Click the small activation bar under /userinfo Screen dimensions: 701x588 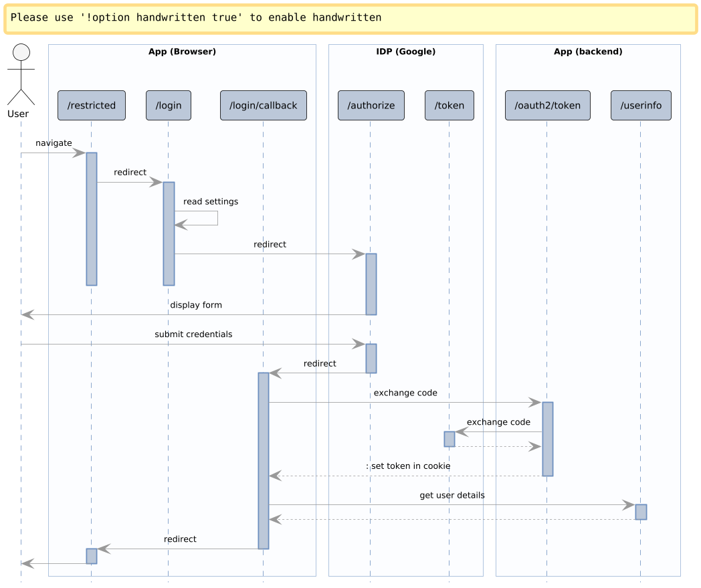[x=641, y=512]
